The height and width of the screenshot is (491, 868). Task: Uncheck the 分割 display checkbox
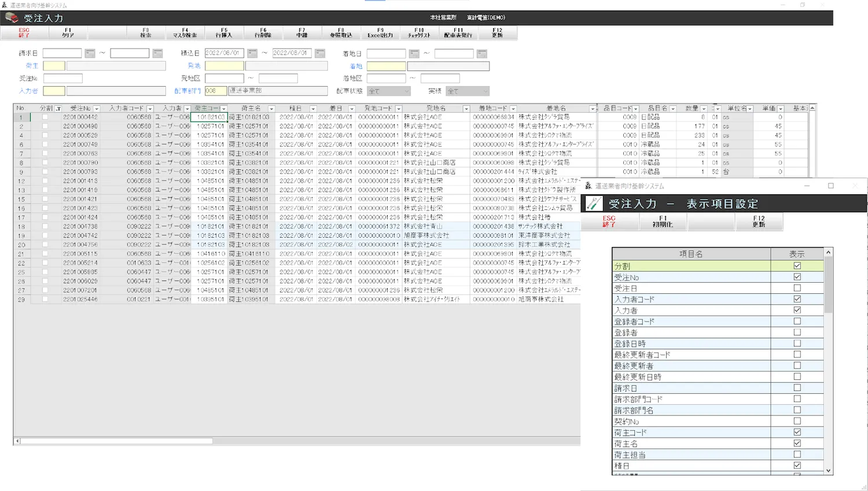[797, 266]
